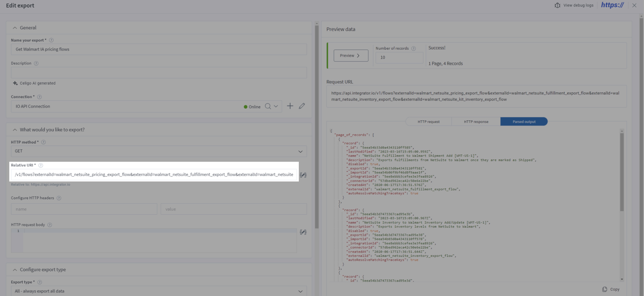The image size is (644, 296).
Task: Open handlebars editor for Relative URI
Action: (x=303, y=175)
